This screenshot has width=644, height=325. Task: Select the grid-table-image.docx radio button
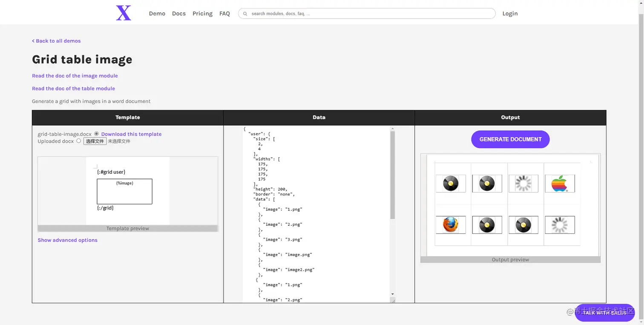click(96, 134)
